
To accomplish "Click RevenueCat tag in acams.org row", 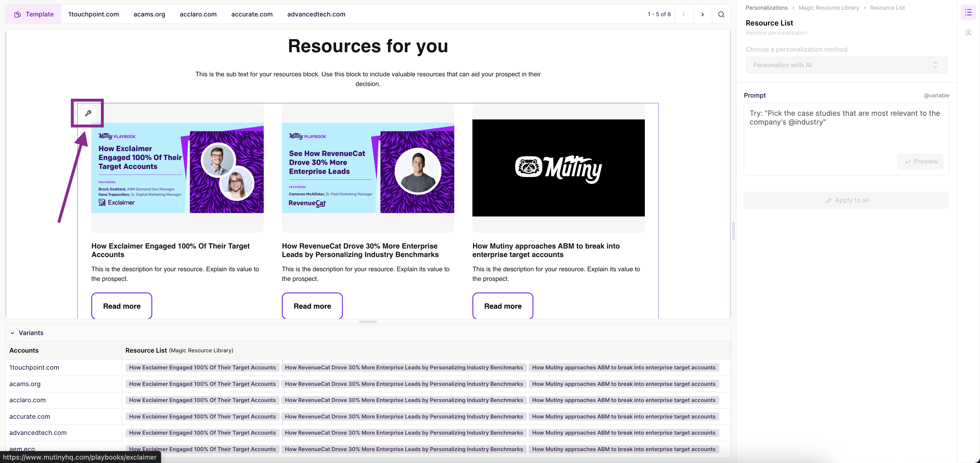I will 404,384.
